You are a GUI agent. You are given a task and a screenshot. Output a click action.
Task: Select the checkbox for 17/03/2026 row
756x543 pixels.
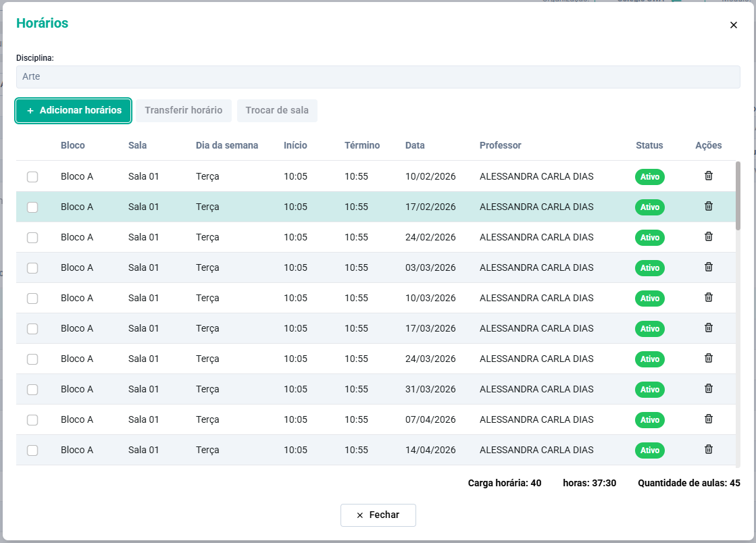pyautogui.click(x=32, y=329)
